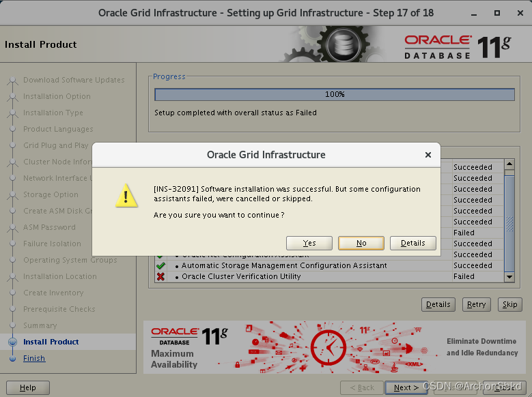The image size is (532, 397).
Task: Select ASM Password step
Action: [x=49, y=227]
